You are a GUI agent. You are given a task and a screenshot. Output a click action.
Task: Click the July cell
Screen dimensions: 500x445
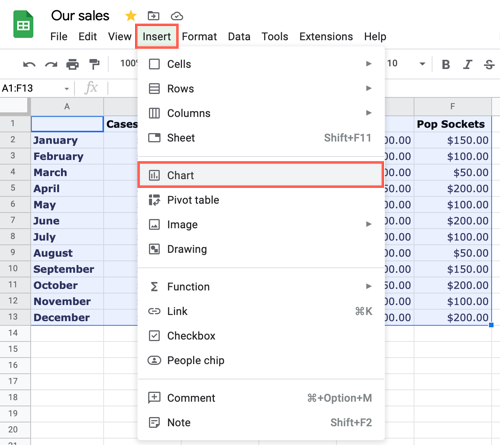click(x=67, y=237)
